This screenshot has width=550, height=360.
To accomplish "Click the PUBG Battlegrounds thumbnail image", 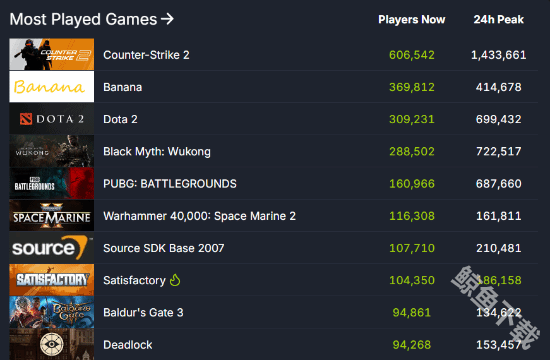I will (x=52, y=184).
